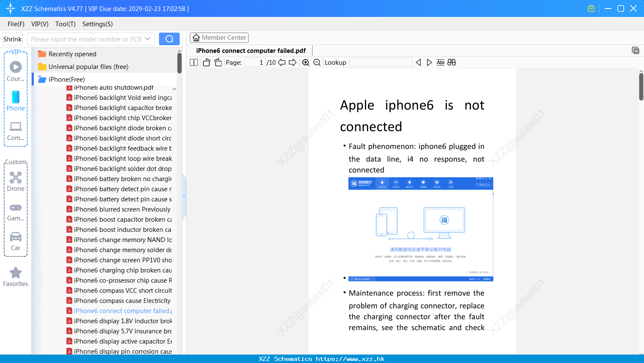Click the yellow gift icon in title bar

(591, 8)
